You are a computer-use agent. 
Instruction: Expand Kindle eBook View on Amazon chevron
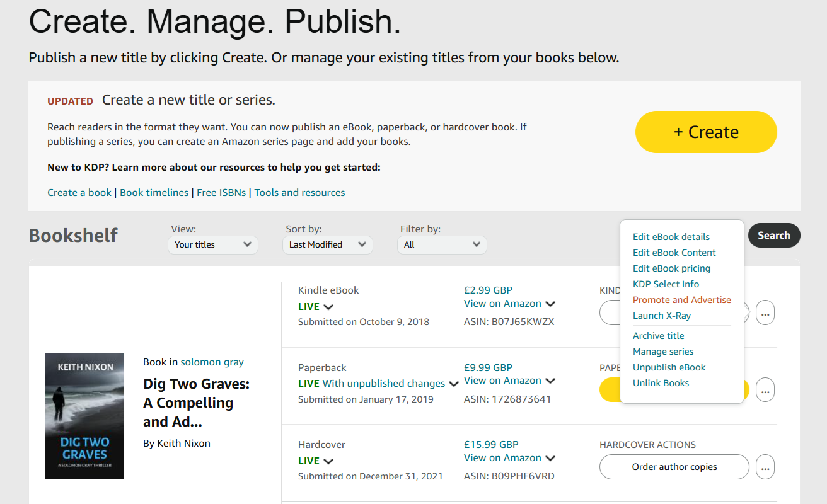550,304
